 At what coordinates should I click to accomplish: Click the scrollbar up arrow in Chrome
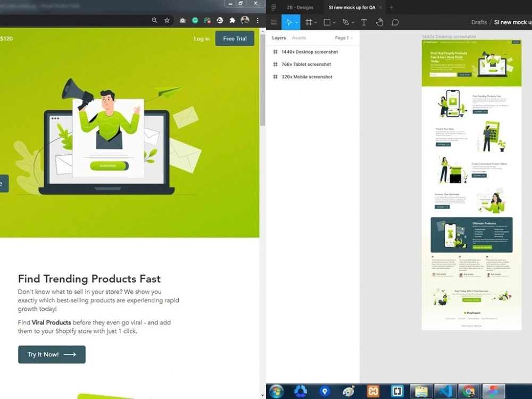coord(263,30)
